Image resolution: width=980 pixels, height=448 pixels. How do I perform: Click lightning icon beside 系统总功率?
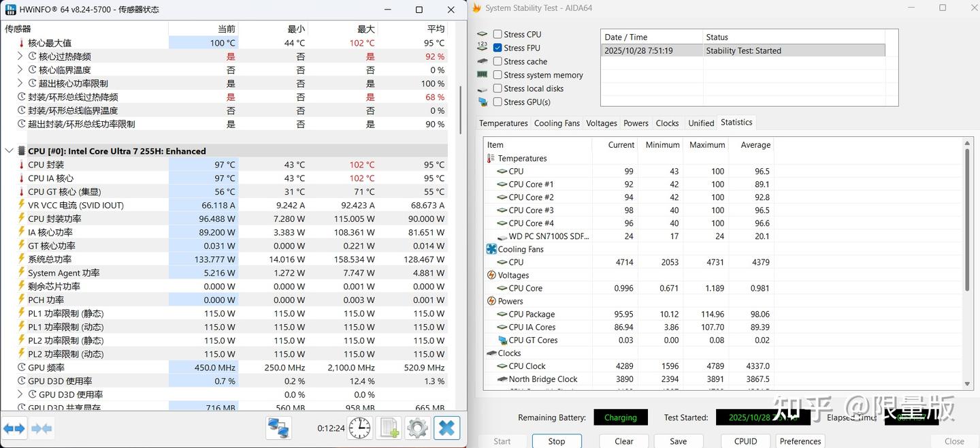[x=21, y=259]
